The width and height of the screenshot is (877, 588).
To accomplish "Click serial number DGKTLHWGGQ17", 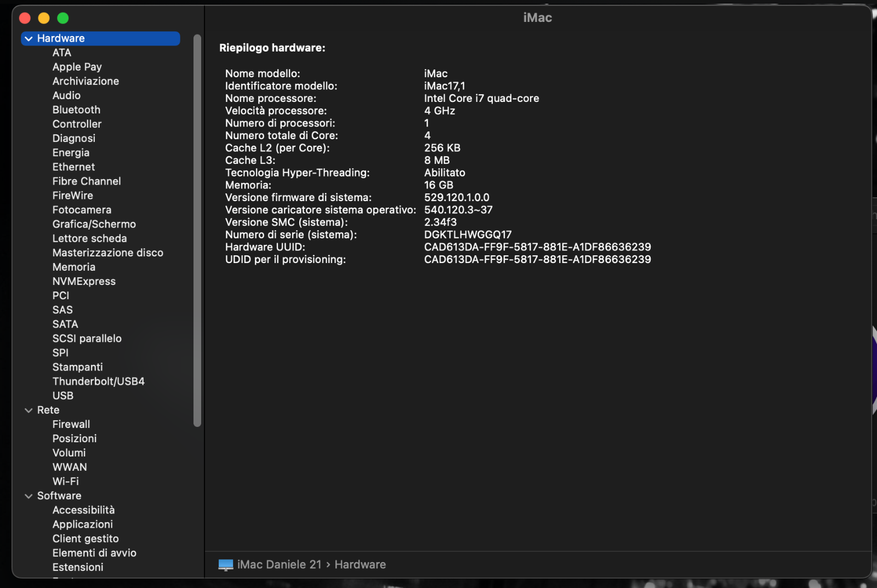I will (x=468, y=235).
